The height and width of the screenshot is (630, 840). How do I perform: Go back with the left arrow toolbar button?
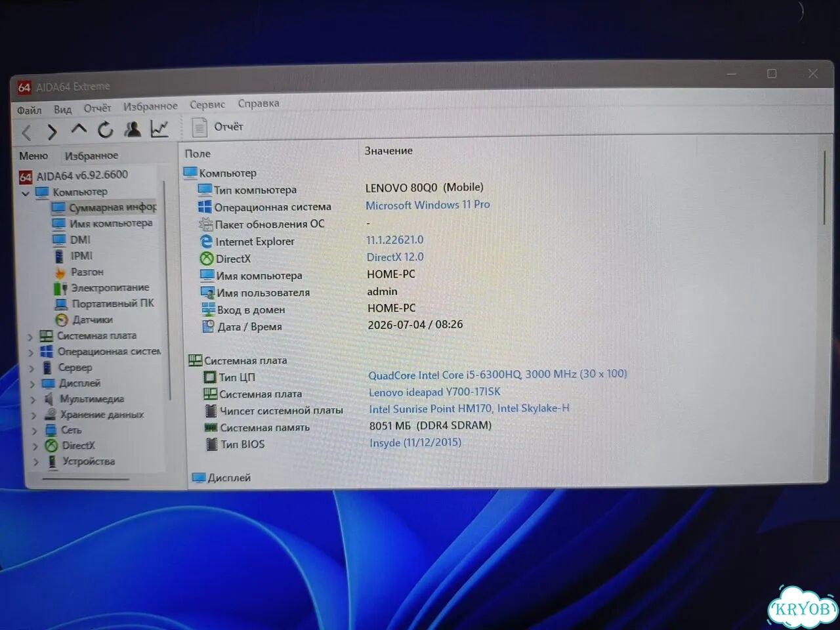click(x=27, y=133)
